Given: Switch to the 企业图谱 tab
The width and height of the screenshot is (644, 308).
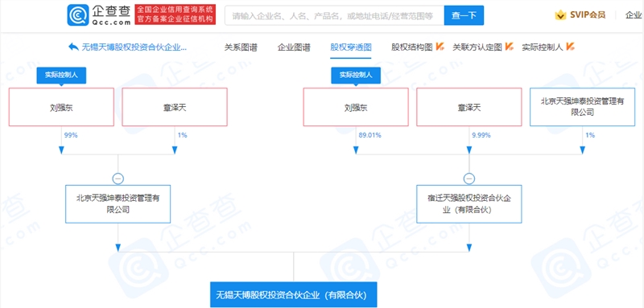Looking at the screenshot, I should click(x=294, y=47).
